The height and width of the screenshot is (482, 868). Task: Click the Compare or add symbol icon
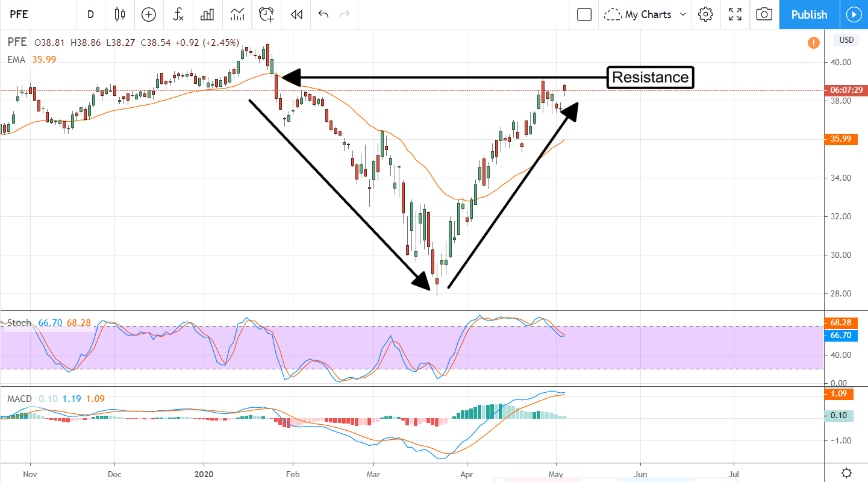pyautogui.click(x=149, y=14)
